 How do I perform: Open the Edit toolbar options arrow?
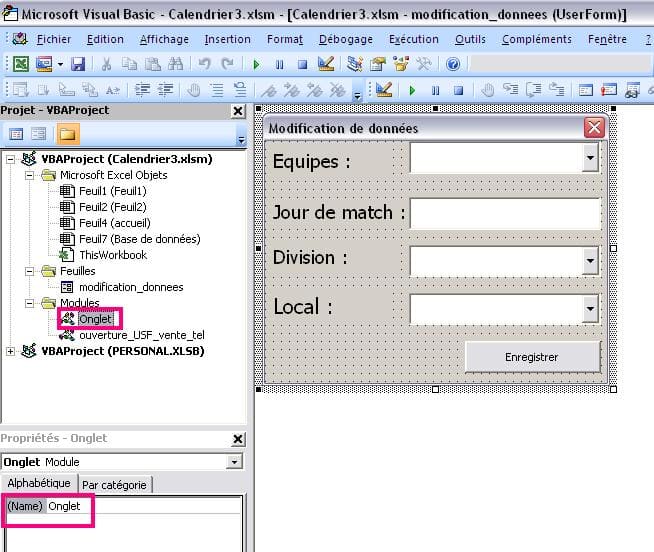click(x=357, y=96)
